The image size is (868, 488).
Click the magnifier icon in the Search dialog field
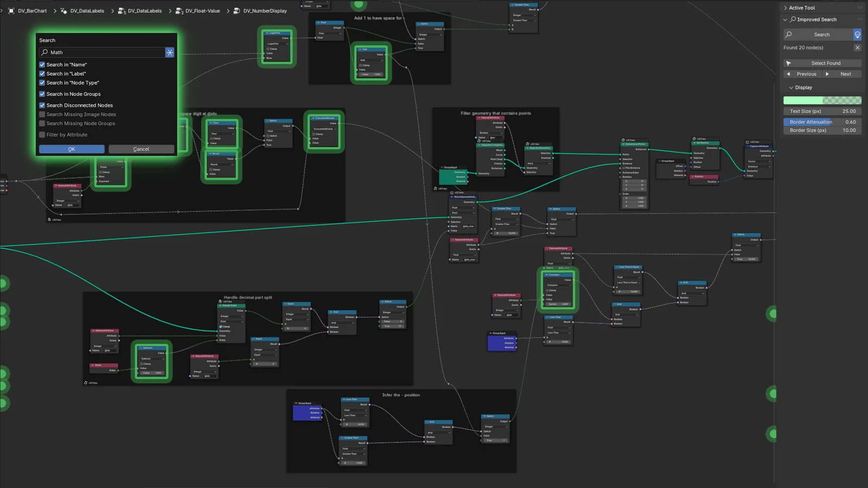point(44,52)
